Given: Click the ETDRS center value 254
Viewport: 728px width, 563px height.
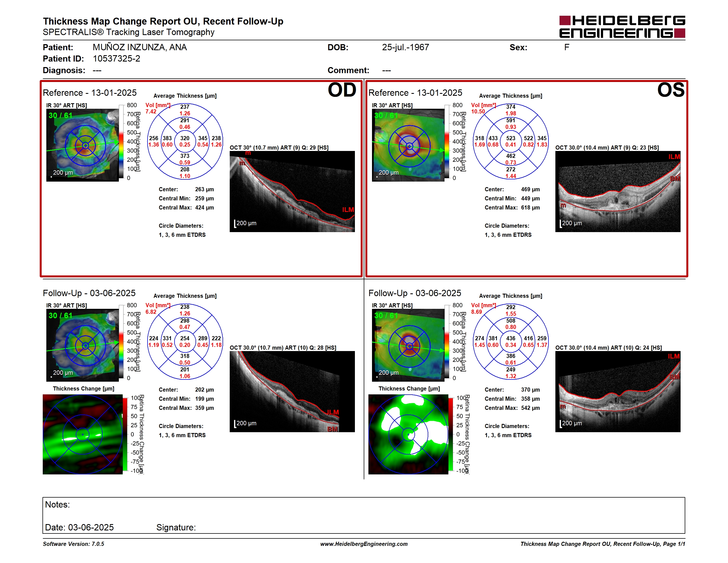Looking at the screenshot, I should [x=185, y=338].
